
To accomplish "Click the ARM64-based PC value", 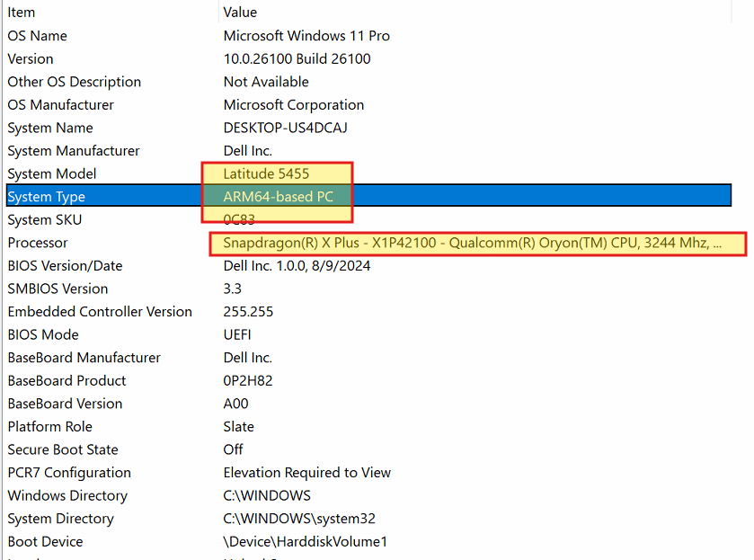I will (x=278, y=197).
